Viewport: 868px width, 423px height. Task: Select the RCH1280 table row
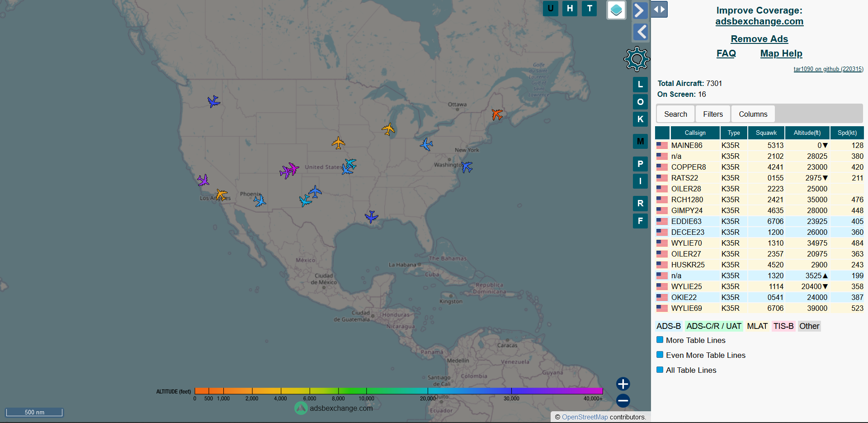tap(759, 200)
